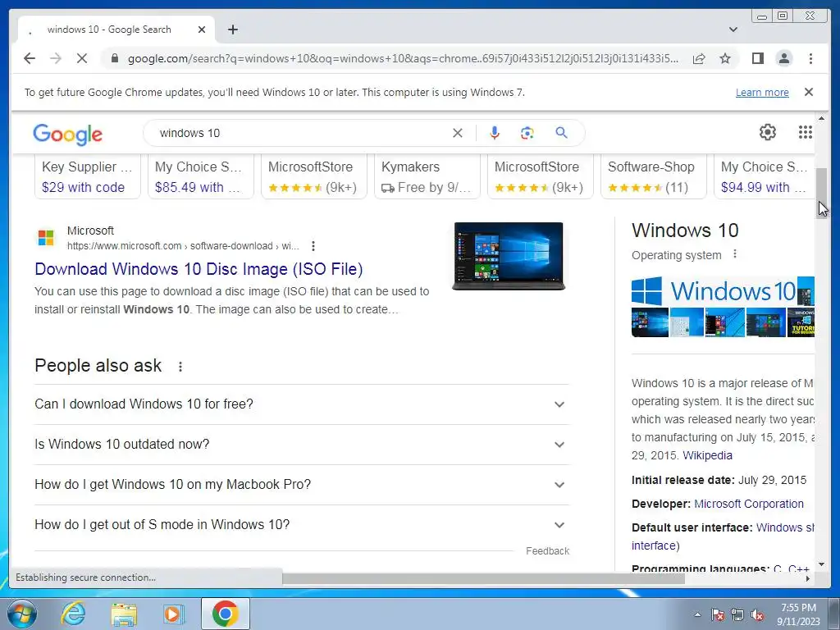Viewport: 840px width, 630px height.
Task: Open the Software-Shop shopping card
Action: pyautogui.click(x=654, y=177)
